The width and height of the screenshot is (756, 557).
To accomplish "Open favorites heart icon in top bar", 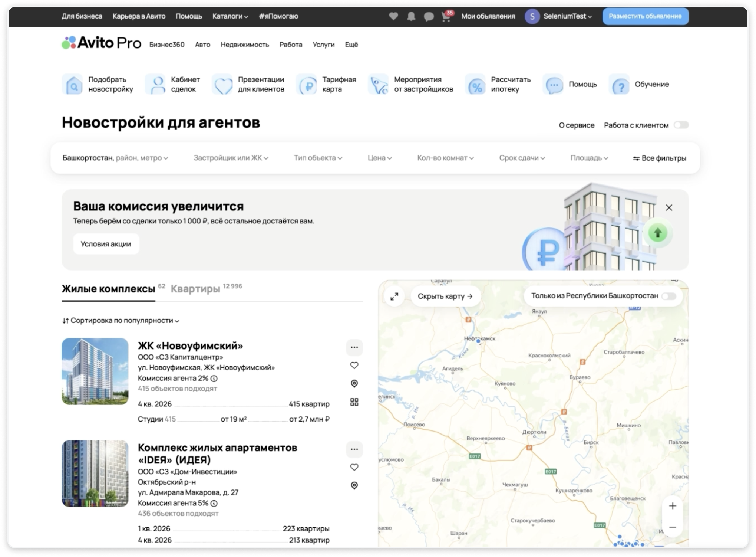I will tap(393, 16).
